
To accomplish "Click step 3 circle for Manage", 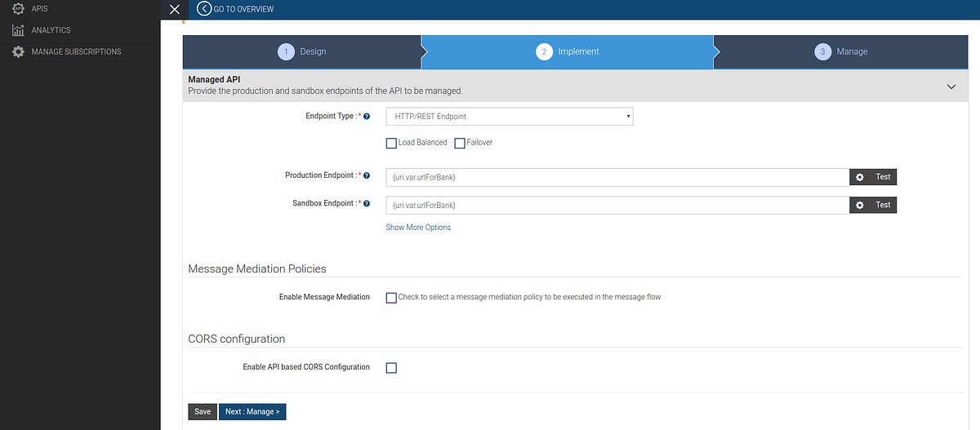I will click(x=822, y=51).
